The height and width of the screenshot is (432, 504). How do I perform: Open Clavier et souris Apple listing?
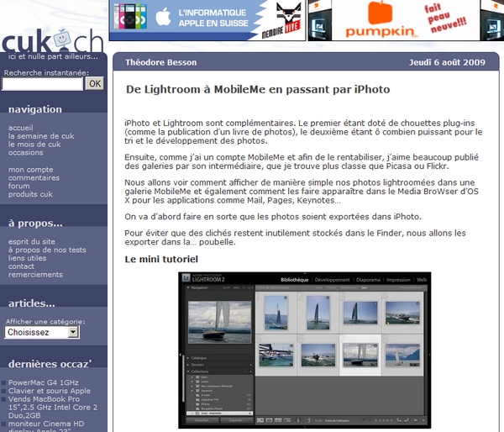50,391
